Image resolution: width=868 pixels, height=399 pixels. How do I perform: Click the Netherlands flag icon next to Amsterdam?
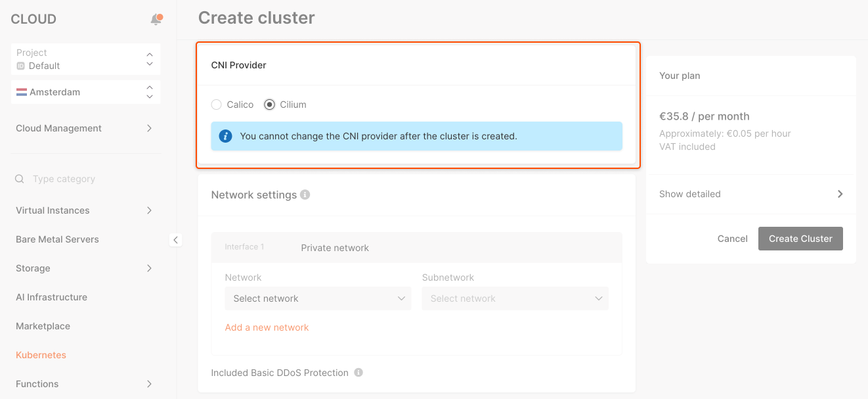[22, 92]
